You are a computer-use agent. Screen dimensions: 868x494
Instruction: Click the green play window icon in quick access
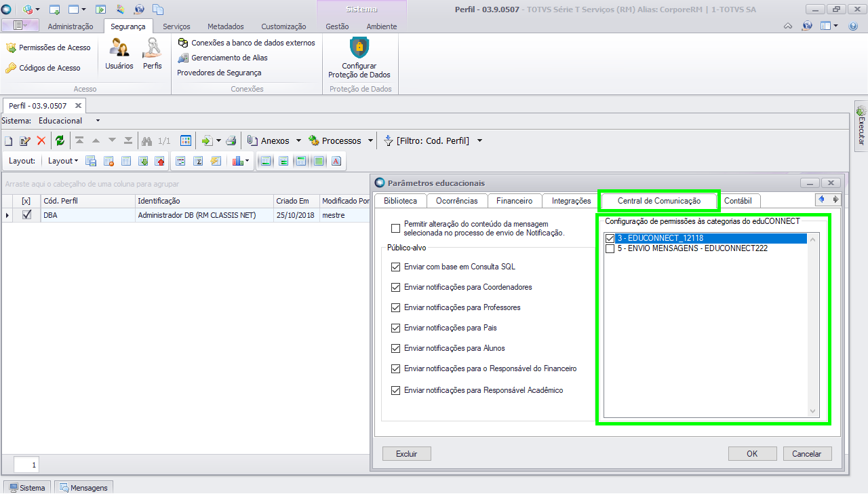(100, 9)
